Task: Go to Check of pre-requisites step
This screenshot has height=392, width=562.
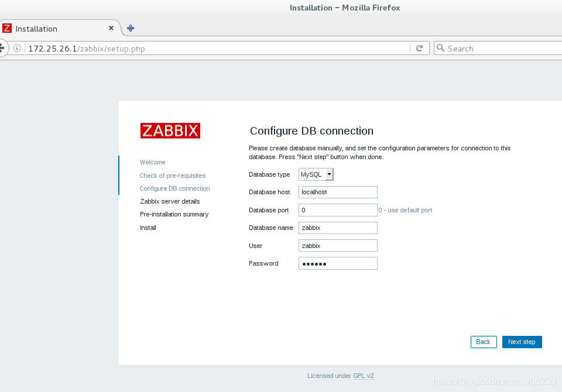Action: pos(172,176)
